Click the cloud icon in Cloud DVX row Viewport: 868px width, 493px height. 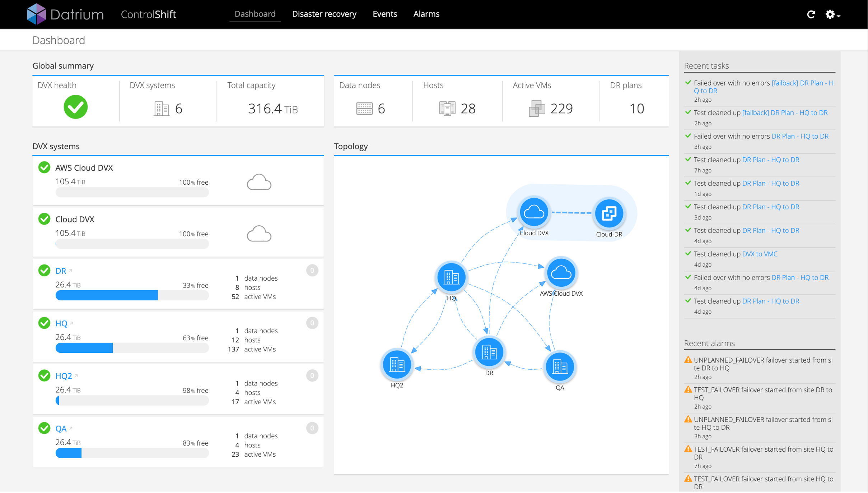point(259,234)
